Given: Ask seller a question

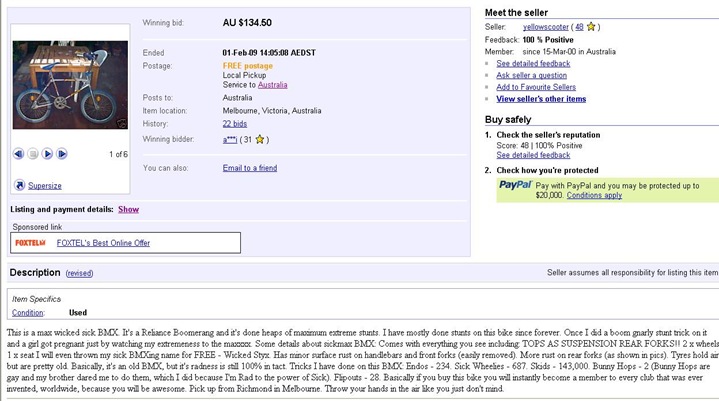Looking at the screenshot, I should coord(531,75).
